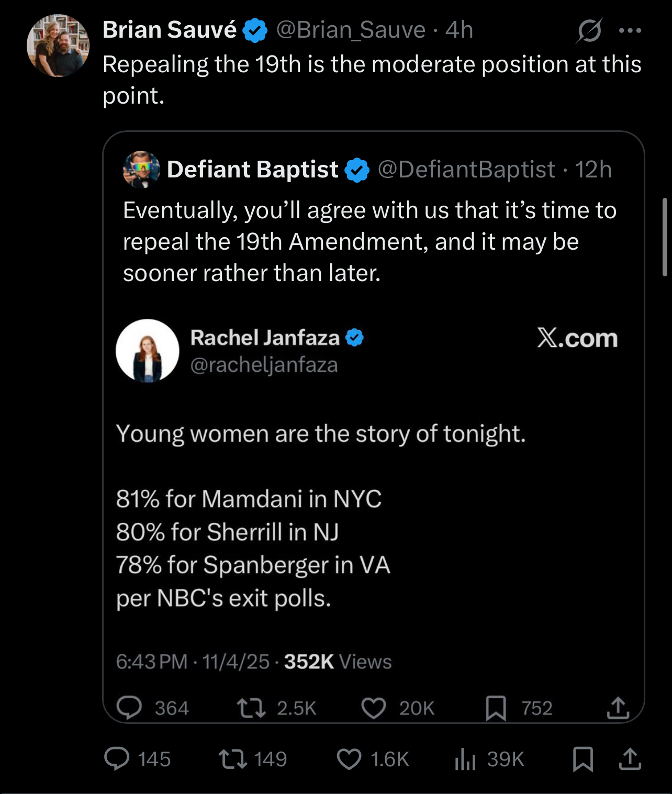Open the three-dot more options menu
Screen dimensions: 672x794
[630, 30]
